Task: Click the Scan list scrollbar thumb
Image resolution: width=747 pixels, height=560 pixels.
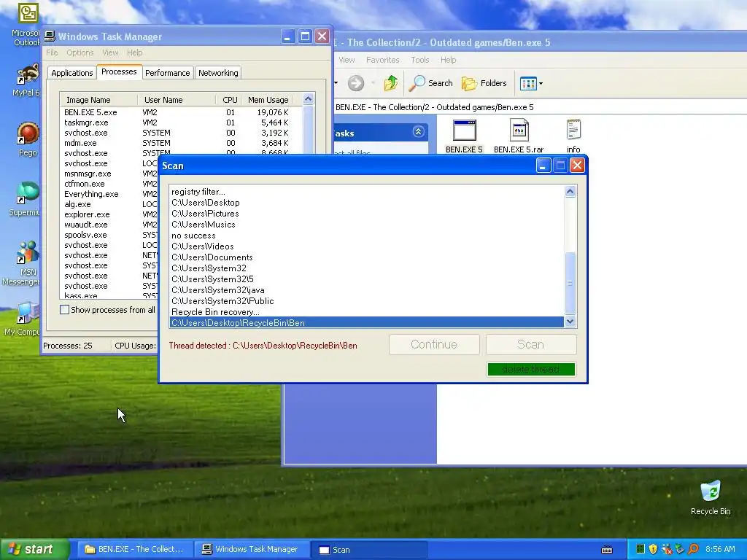Action: click(570, 283)
